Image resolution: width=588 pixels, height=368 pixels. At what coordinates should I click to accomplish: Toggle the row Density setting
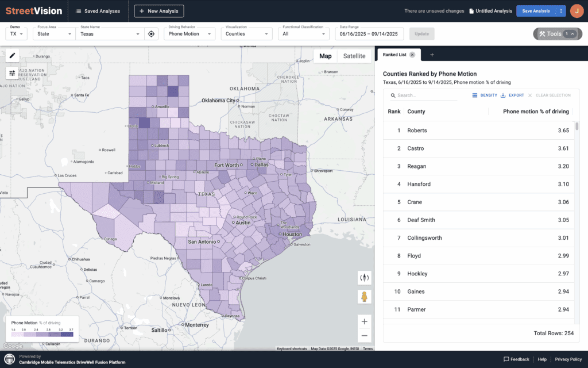point(485,95)
